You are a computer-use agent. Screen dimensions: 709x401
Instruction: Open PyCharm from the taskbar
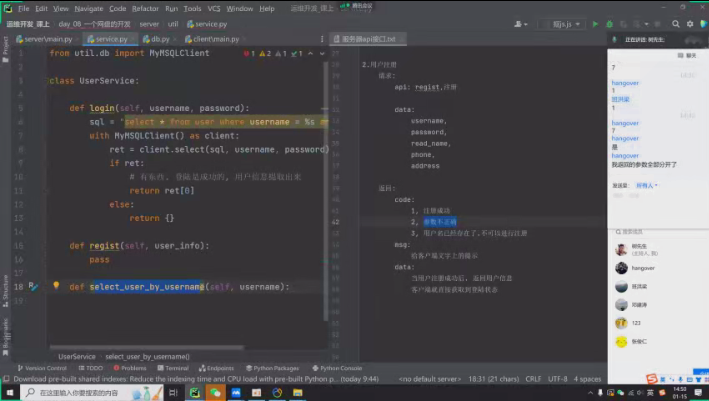[195, 392]
